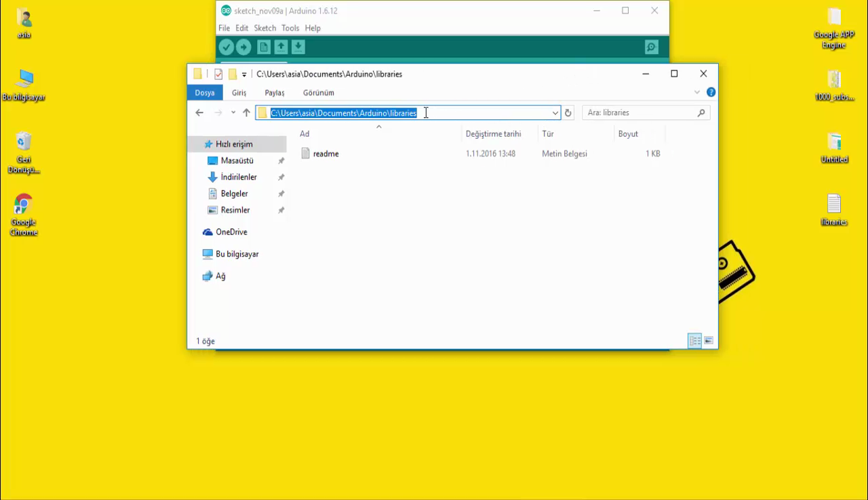Image resolution: width=868 pixels, height=500 pixels.
Task: Click the Open sketch icon in Arduino toolbar
Action: (281, 47)
